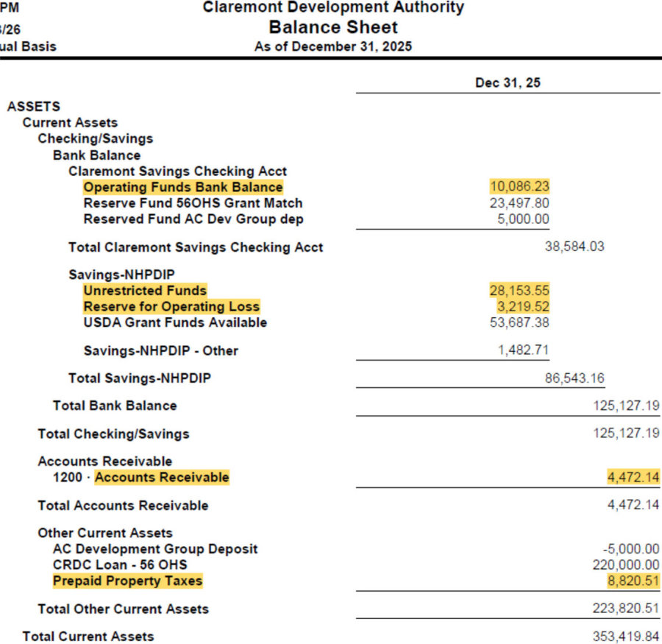Click the Savings-NHPDIP - Other label

coord(160,351)
